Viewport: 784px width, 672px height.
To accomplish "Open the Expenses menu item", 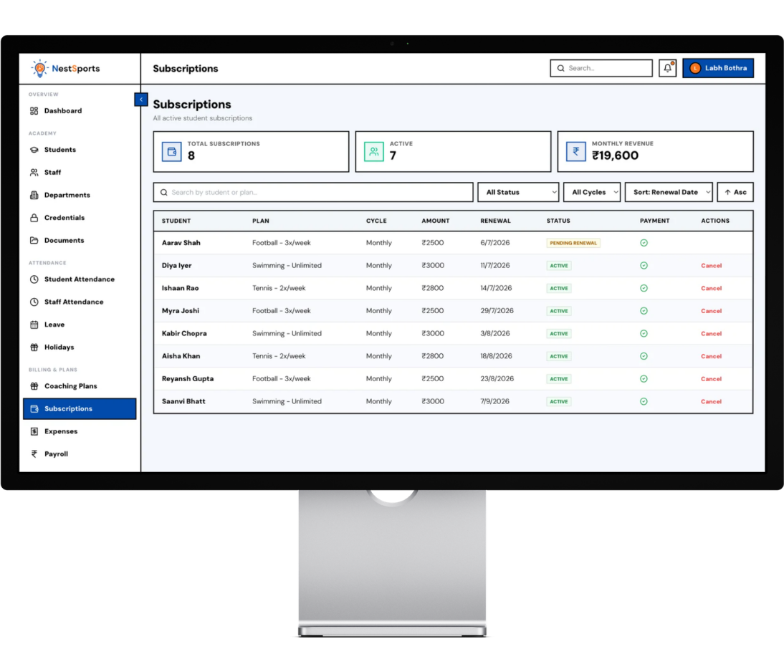I will coord(80,431).
